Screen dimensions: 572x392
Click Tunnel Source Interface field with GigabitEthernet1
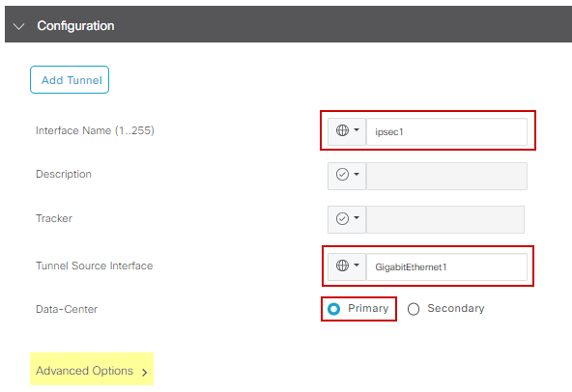[446, 266]
